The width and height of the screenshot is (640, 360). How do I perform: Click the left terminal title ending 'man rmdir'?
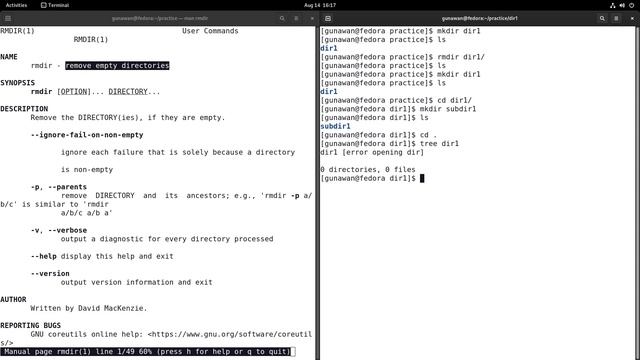pyautogui.click(x=160, y=18)
